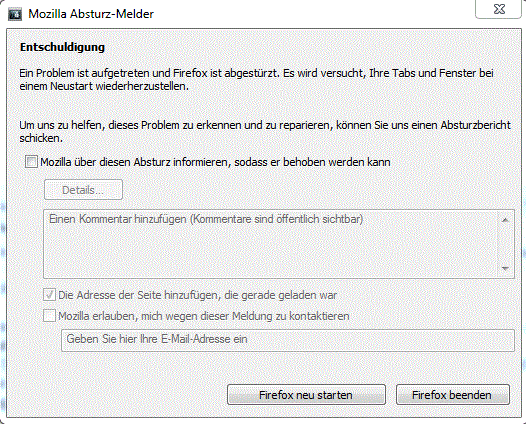Image resolution: width=526 pixels, height=424 pixels.
Task: Click into the Kommentar hinzufügen text area
Action: (271, 244)
